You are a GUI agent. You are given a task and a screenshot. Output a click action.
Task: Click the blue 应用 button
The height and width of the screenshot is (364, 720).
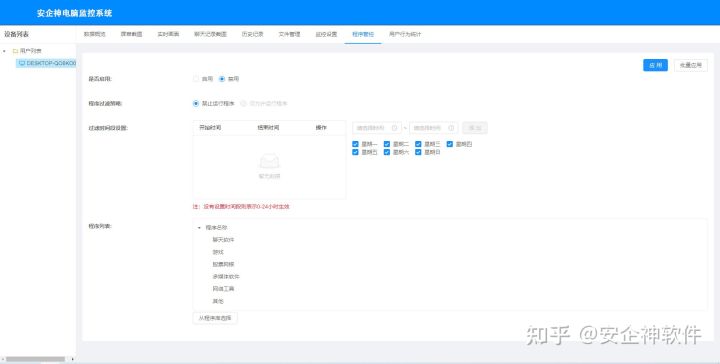point(655,66)
